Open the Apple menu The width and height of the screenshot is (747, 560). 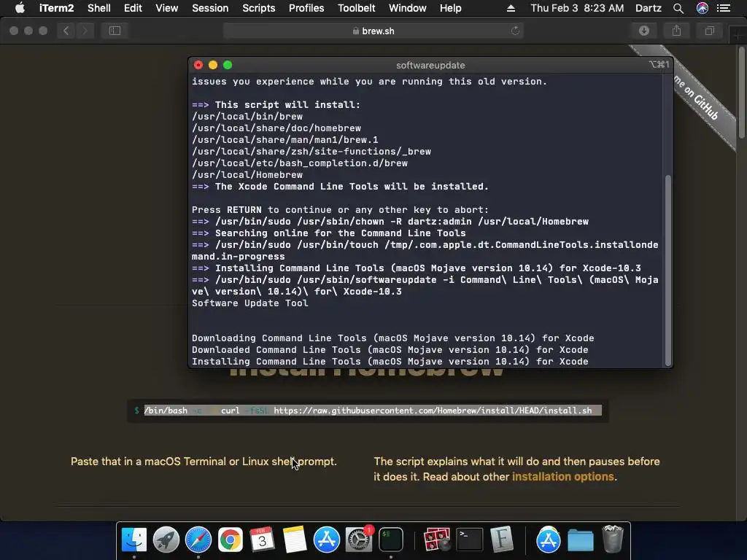[x=20, y=8]
